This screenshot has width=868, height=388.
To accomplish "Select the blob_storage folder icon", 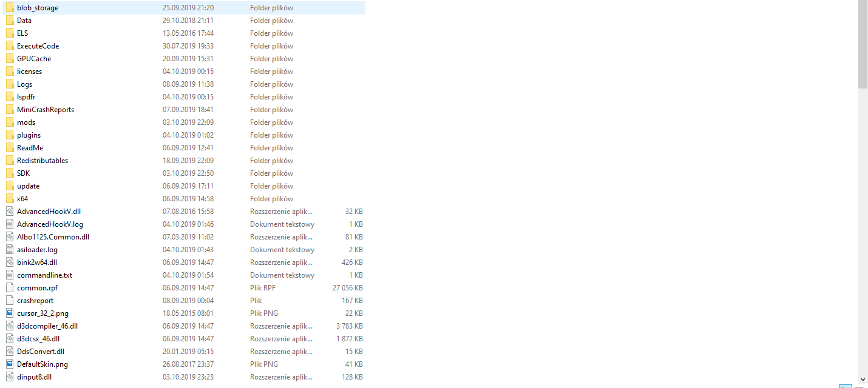I will tap(10, 8).
